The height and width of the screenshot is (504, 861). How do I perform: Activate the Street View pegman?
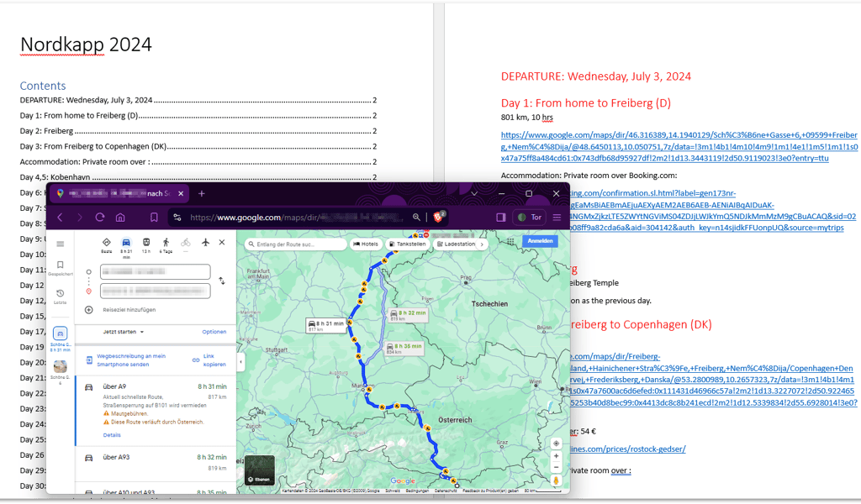tap(557, 481)
